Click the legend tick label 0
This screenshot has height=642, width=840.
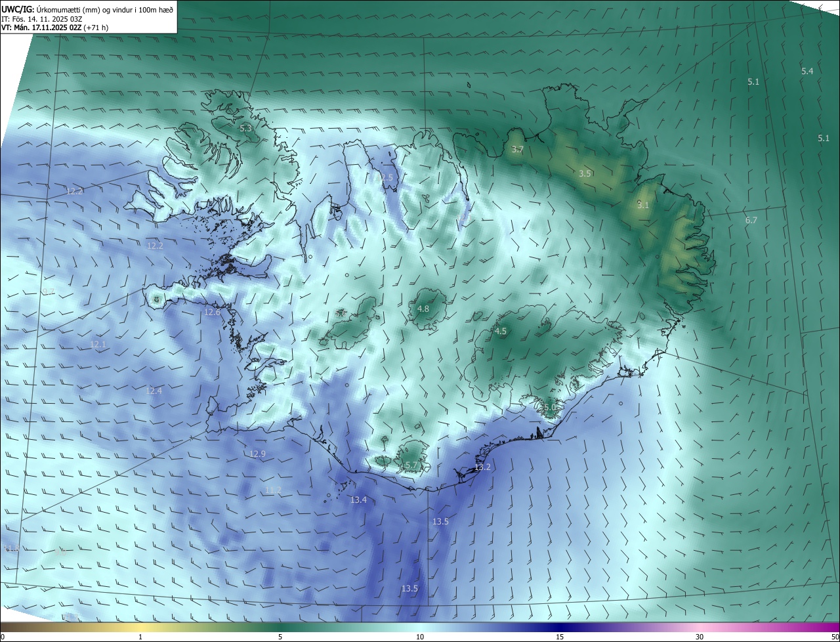(3, 637)
